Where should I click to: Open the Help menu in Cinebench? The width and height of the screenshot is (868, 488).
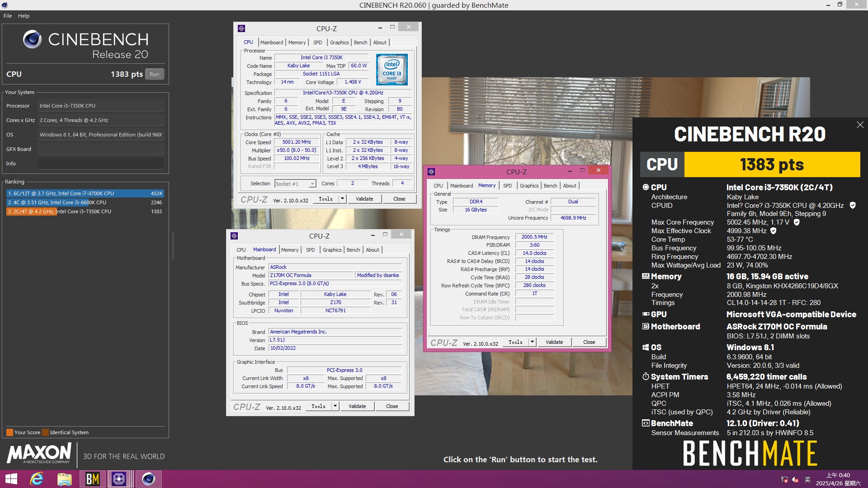coord(24,16)
